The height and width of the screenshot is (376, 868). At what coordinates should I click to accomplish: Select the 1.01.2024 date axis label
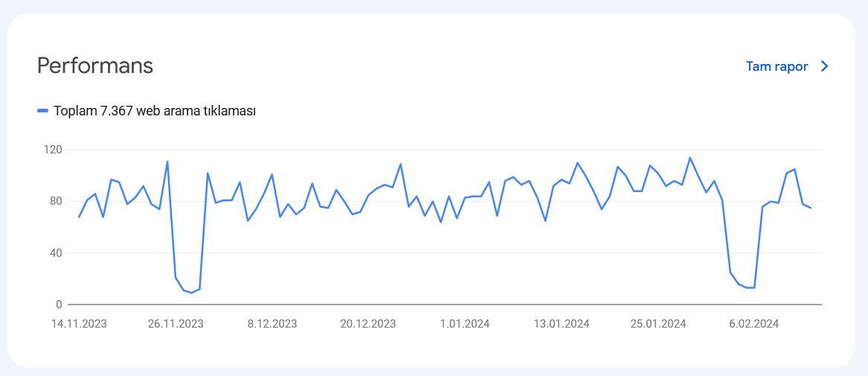pos(465,324)
